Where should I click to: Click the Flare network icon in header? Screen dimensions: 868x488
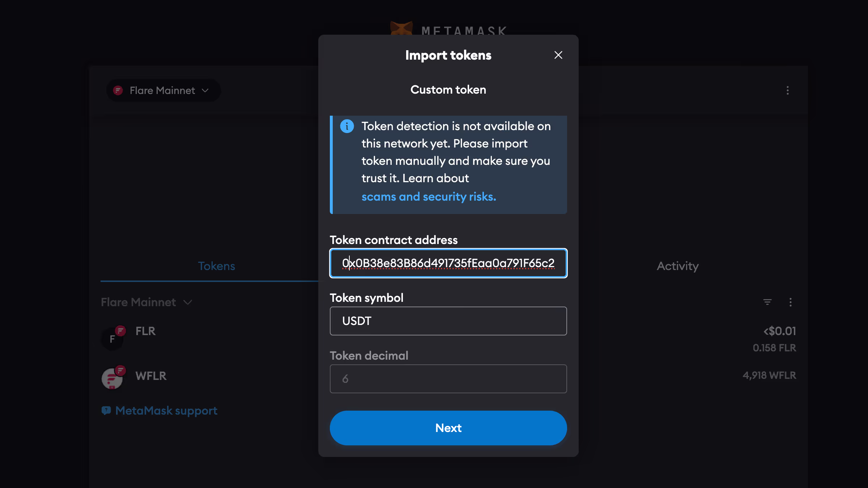point(118,90)
